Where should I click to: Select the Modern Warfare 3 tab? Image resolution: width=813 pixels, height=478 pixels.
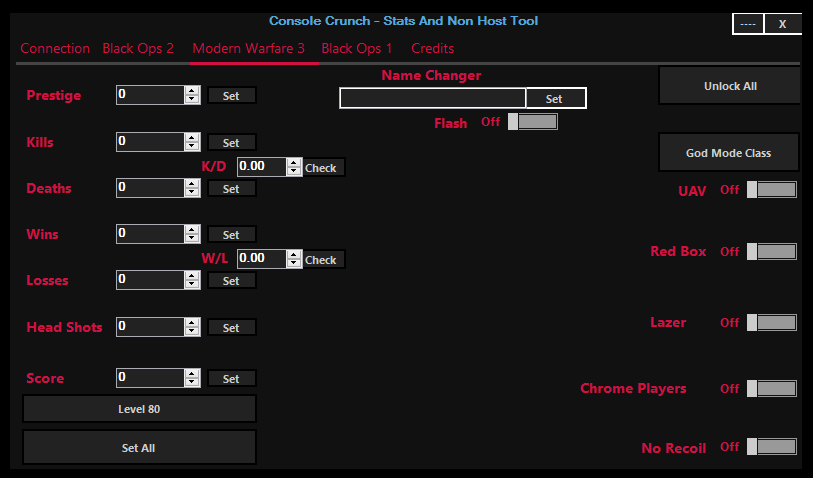tap(248, 49)
